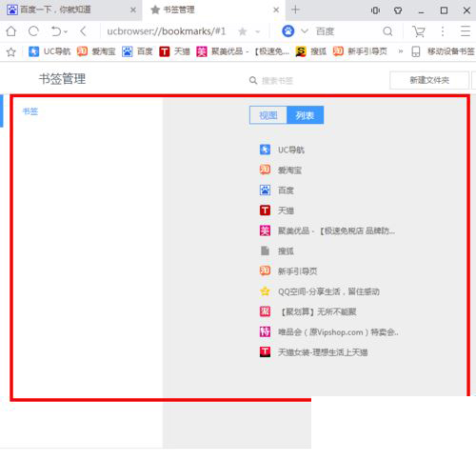Image resolution: width=476 pixels, height=461 pixels.
Task: Open 搜狐 from the bookmarks bar
Action: [x=311, y=51]
